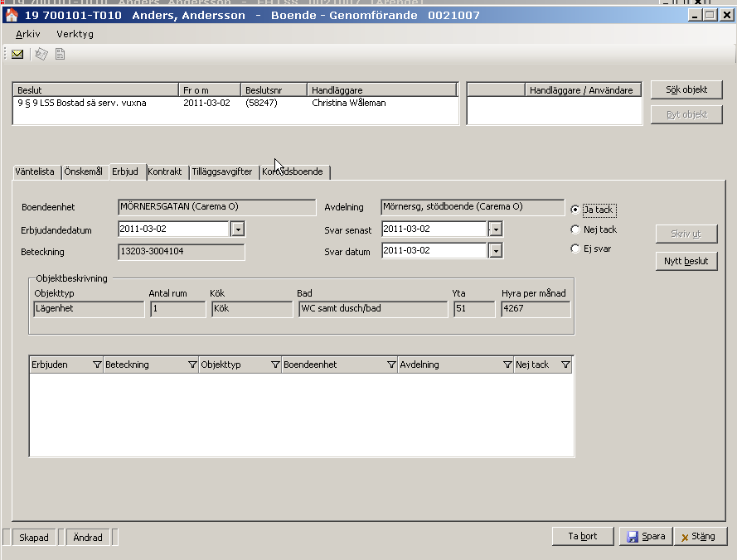This screenshot has width=737, height=560.
Task: Click the Skapad status button
Action: coord(34,538)
